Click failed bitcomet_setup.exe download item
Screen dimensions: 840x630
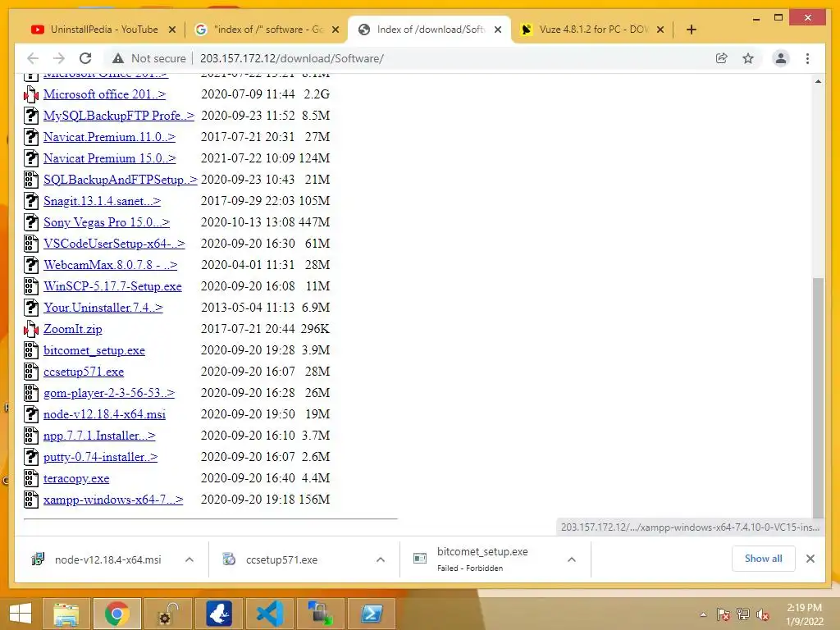(484, 559)
